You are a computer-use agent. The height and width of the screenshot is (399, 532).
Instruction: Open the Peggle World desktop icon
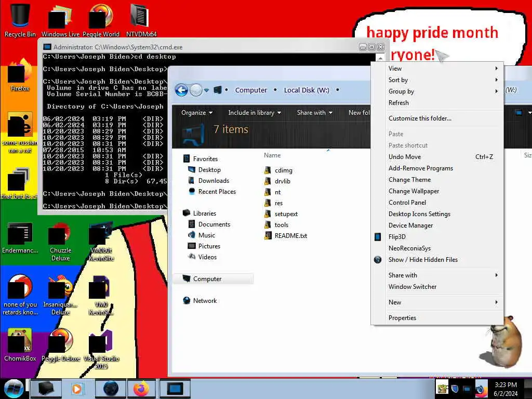(x=101, y=19)
